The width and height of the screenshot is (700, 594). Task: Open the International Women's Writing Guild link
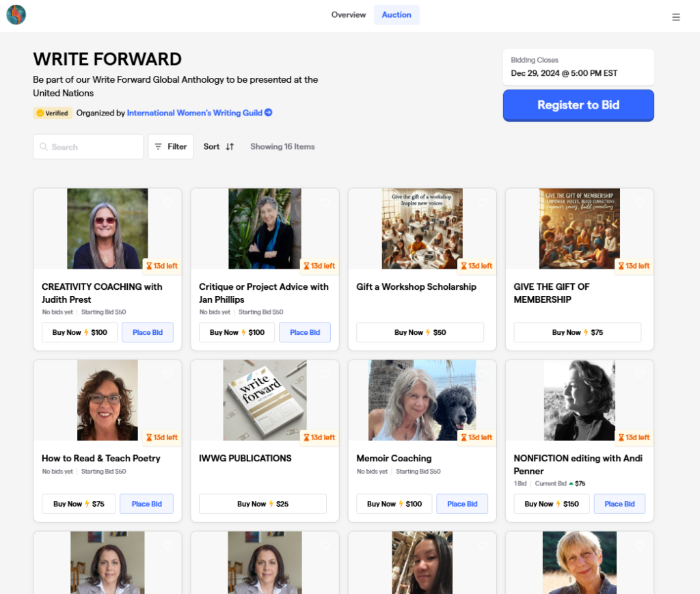[195, 113]
